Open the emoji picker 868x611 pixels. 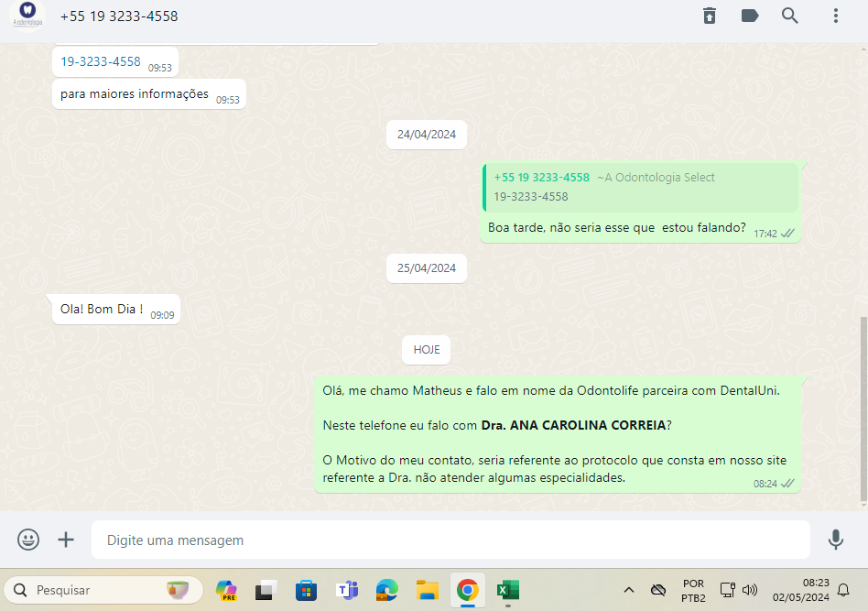pyautogui.click(x=28, y=539)
